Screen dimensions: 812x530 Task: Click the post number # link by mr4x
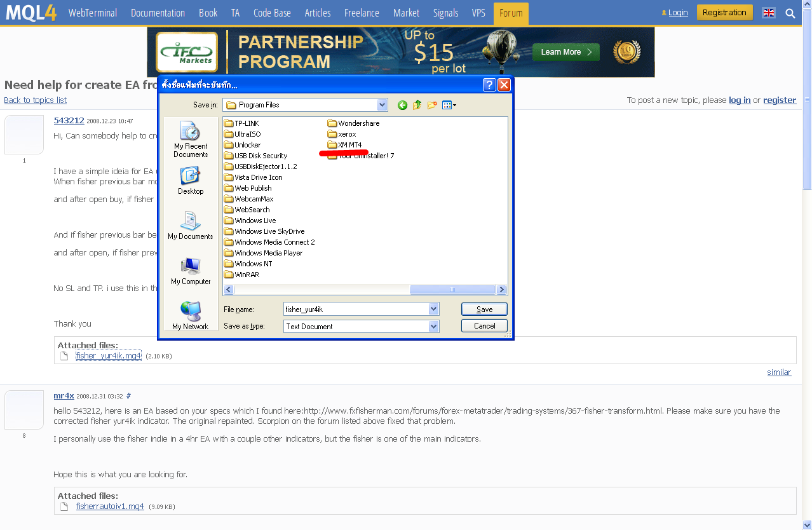point(129,395)
